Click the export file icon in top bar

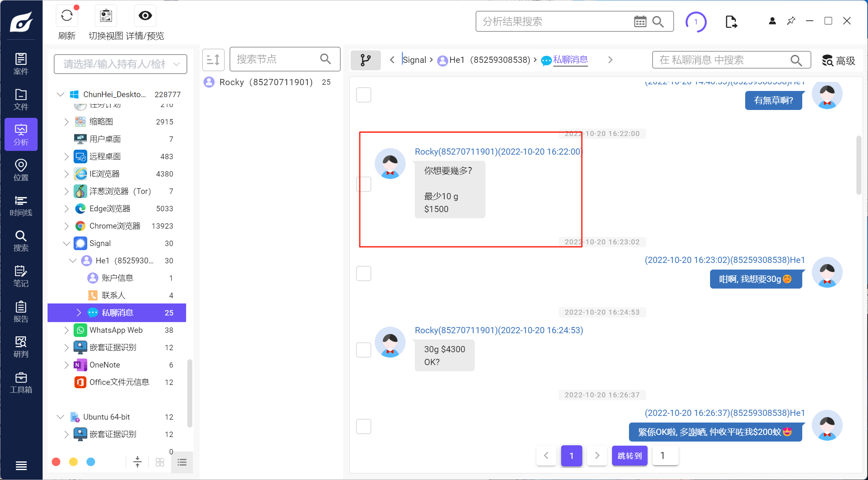(x=731, y=21)
